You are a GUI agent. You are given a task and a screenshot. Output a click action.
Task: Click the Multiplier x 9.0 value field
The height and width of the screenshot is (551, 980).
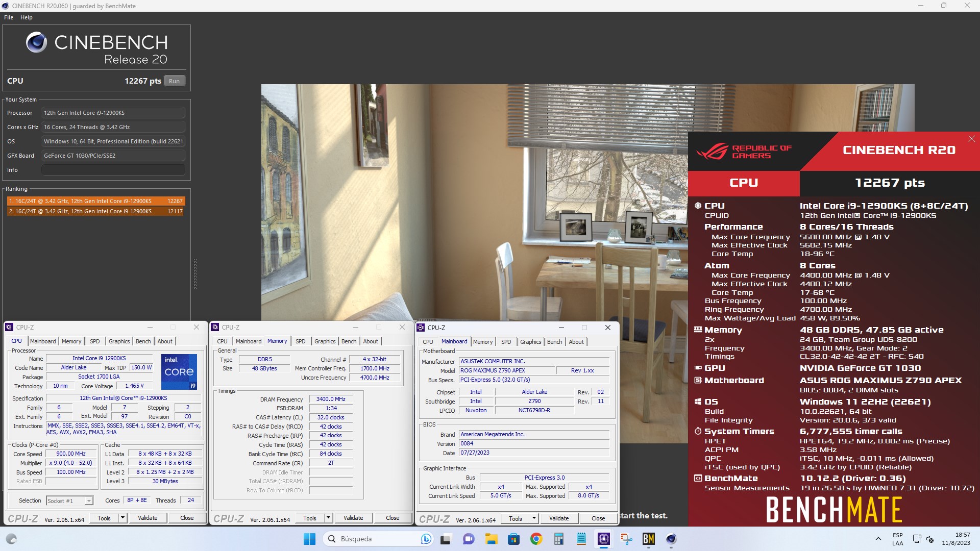pos(71,463)
